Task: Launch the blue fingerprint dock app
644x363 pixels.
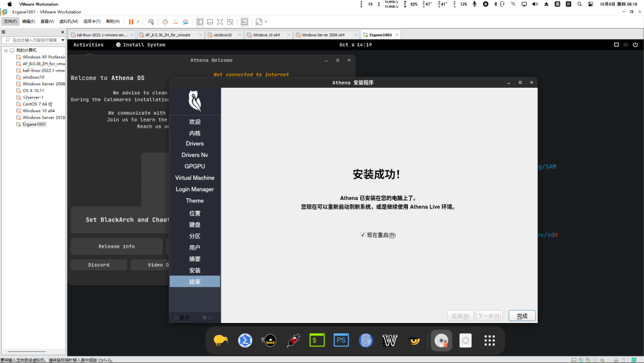Action: pos(366,340)
